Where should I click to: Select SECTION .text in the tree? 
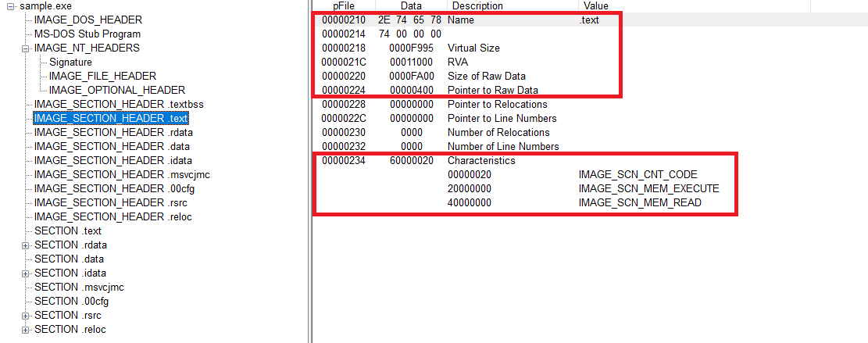68,230
